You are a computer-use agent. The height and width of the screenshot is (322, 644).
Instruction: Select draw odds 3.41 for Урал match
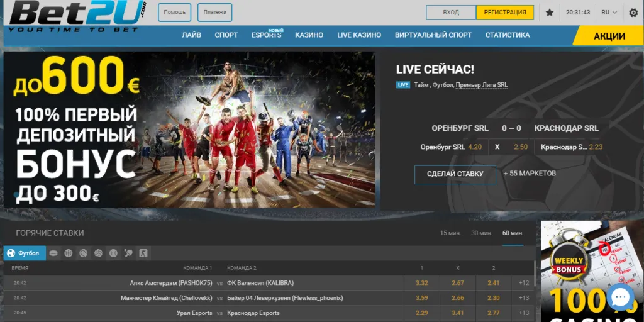(x=458, y=313)
